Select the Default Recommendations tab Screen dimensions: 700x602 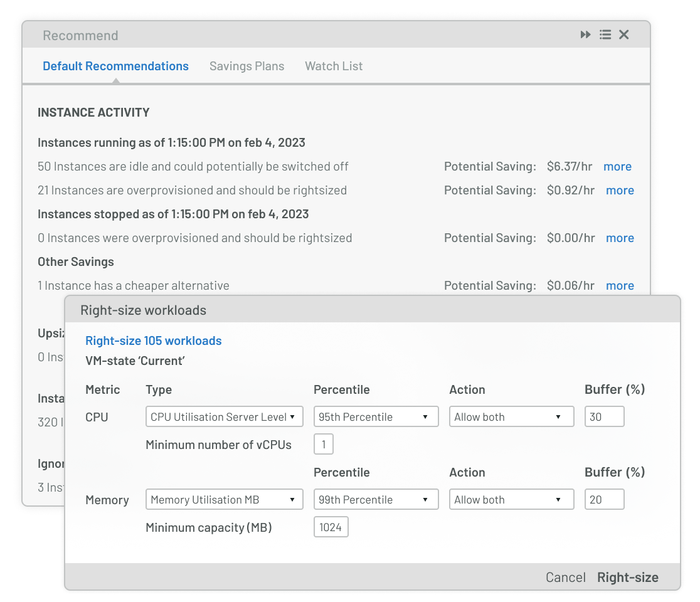coord(115,66)
